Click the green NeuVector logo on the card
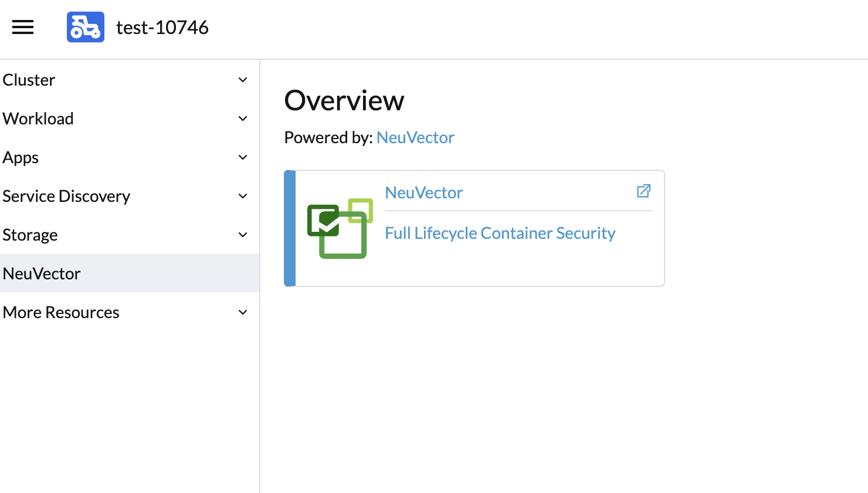The image size is (868, 493). pos(339,228)
